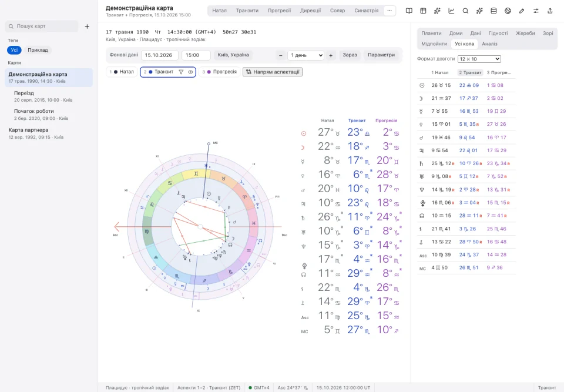Screen dimensions: 564x392
Task: Open the database cylinder icon
Action: (x=493, y=11)
